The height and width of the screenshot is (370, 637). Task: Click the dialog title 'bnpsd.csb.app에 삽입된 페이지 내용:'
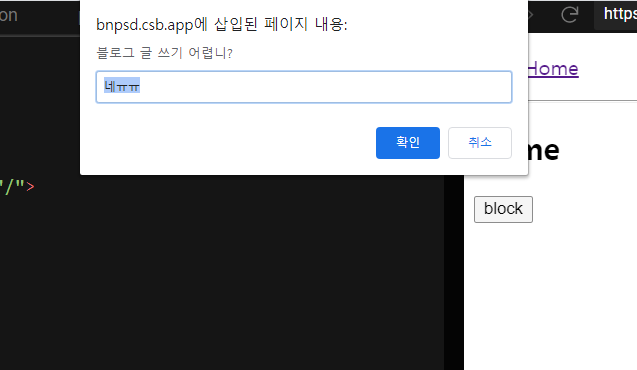pos(222,24)
